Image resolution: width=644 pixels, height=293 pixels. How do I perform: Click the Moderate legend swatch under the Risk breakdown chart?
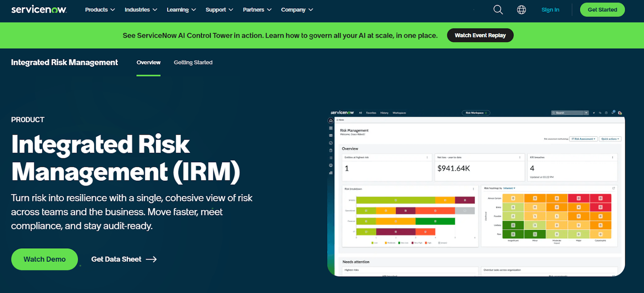pyautogui.click(x=386, y=243)
